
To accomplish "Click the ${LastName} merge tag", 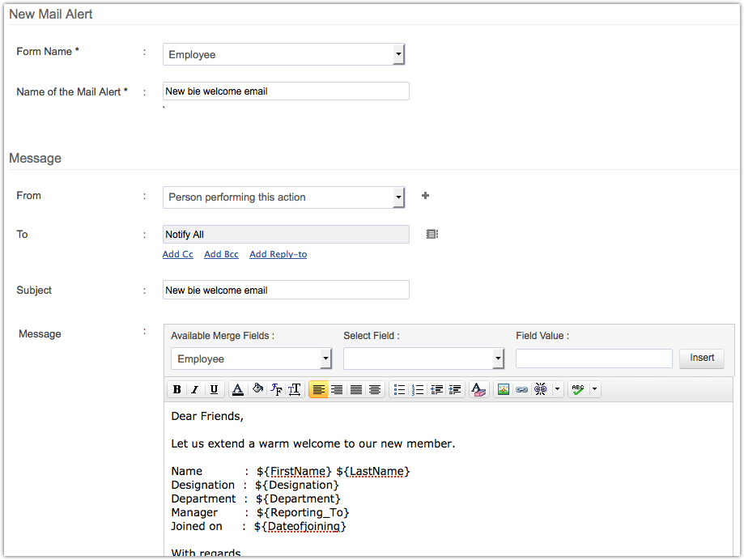I will coord(373,471).
